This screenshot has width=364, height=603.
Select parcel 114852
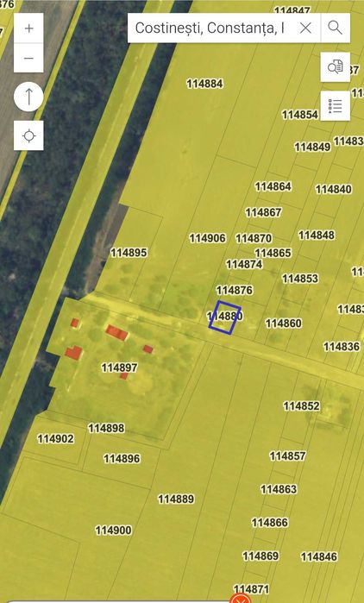tap(301, 405)
